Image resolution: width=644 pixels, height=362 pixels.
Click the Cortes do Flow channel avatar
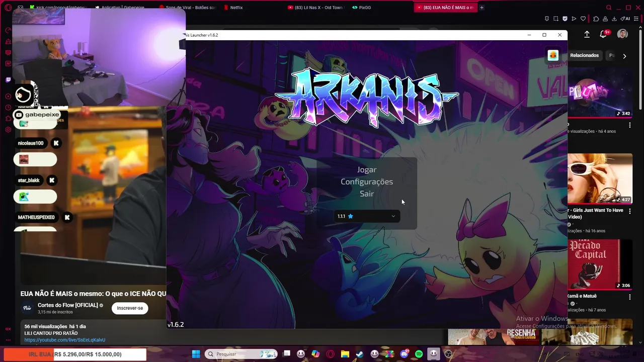[x=27, y=308]
